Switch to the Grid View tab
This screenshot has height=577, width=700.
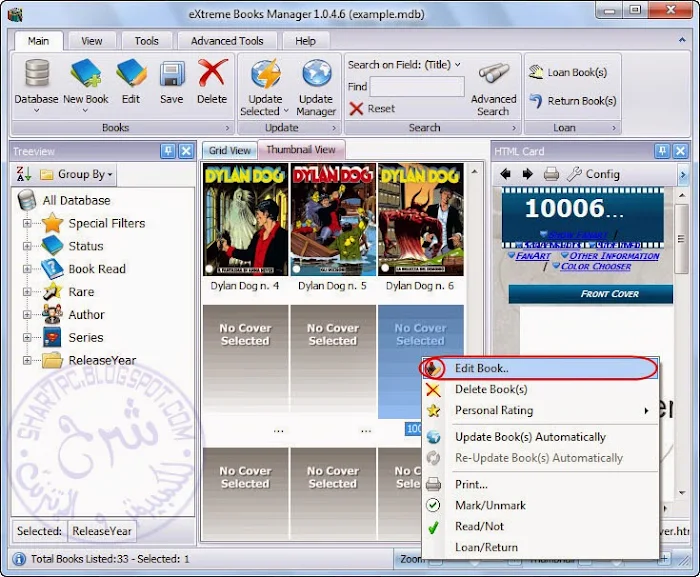point(229,151)
